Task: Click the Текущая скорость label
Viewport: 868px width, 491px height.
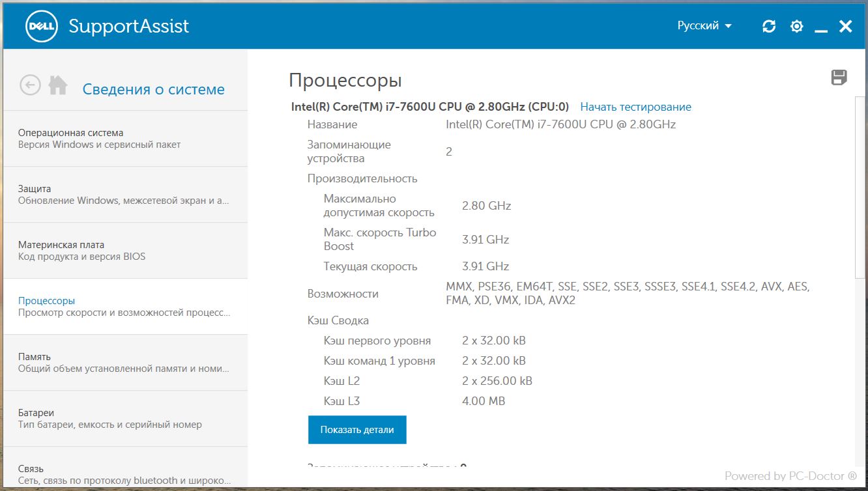Action: pyautogui.click(x=370, y=266)
